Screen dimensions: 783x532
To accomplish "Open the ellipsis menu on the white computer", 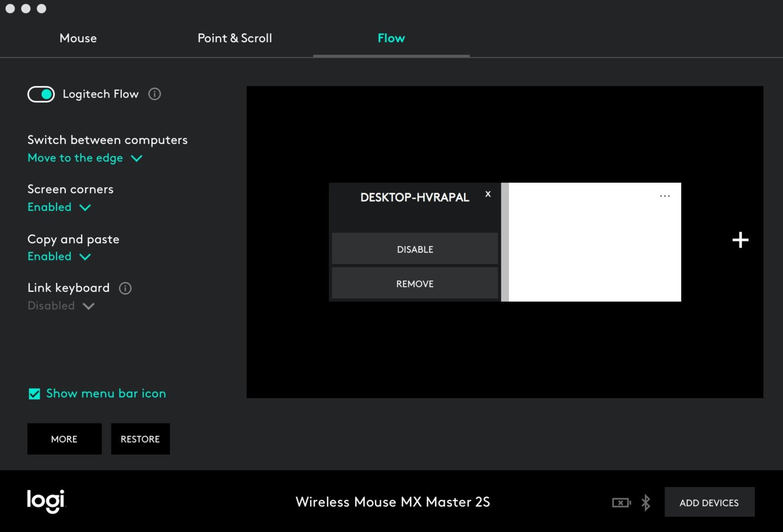I will pos(664,196).
